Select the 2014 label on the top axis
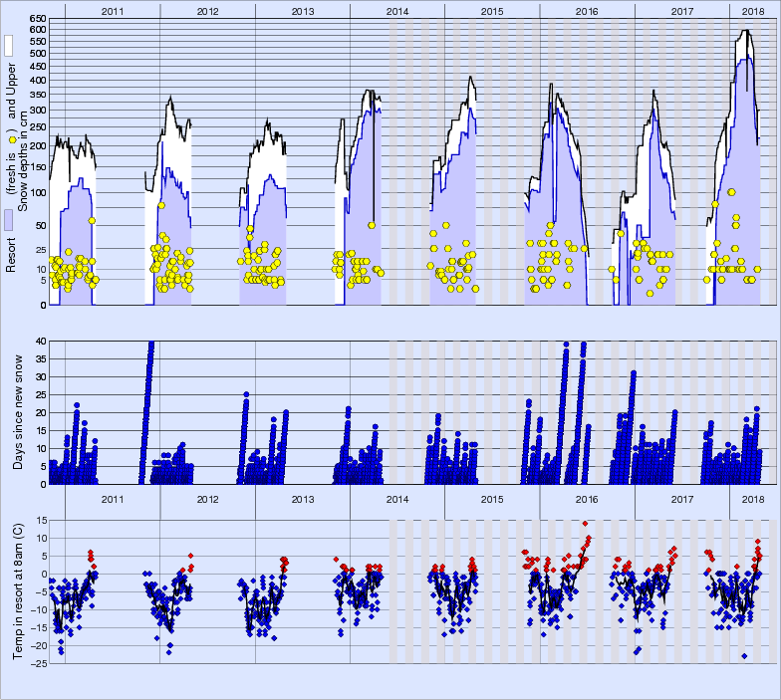 (x=396, y=10)
